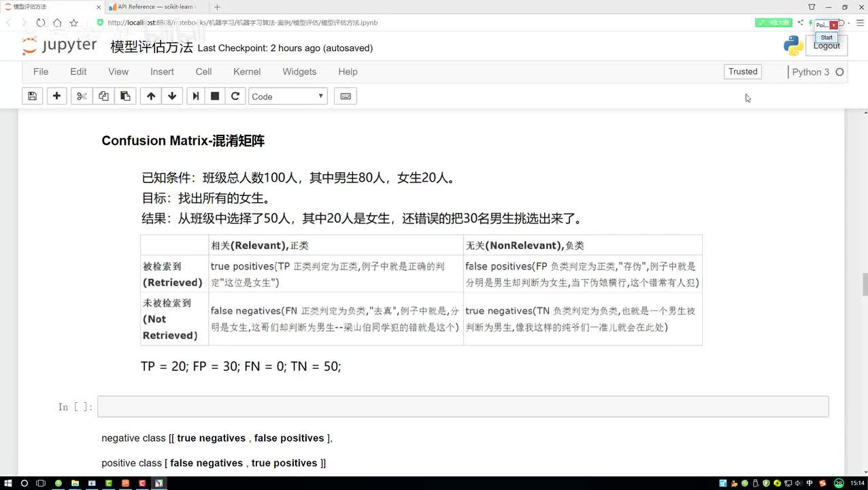Click the positive class text line
This screenshot has width=868, height=490.
pyautogui.click(x=214, y=463)
